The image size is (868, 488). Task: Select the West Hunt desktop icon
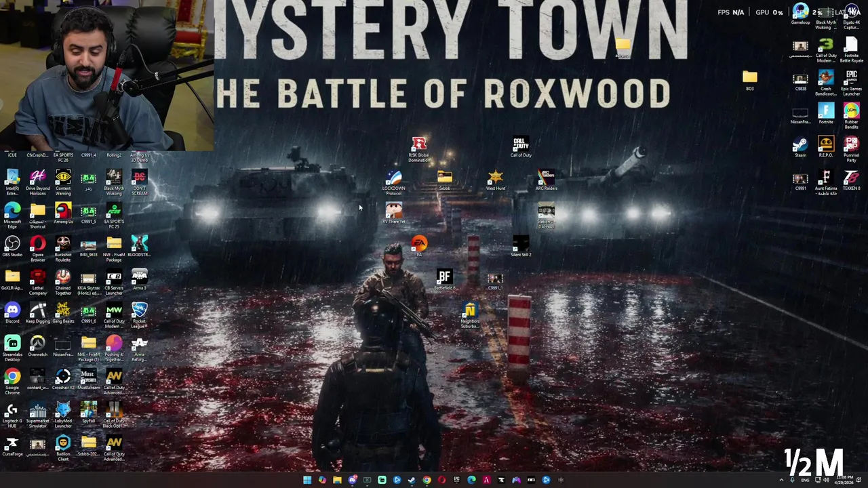pyautogui.click(x=496, y=180)
